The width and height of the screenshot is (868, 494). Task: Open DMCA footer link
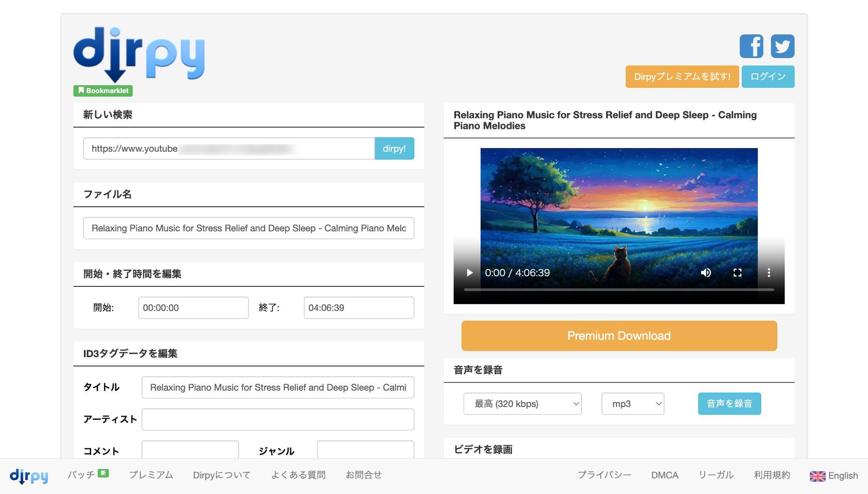(665, 475)
